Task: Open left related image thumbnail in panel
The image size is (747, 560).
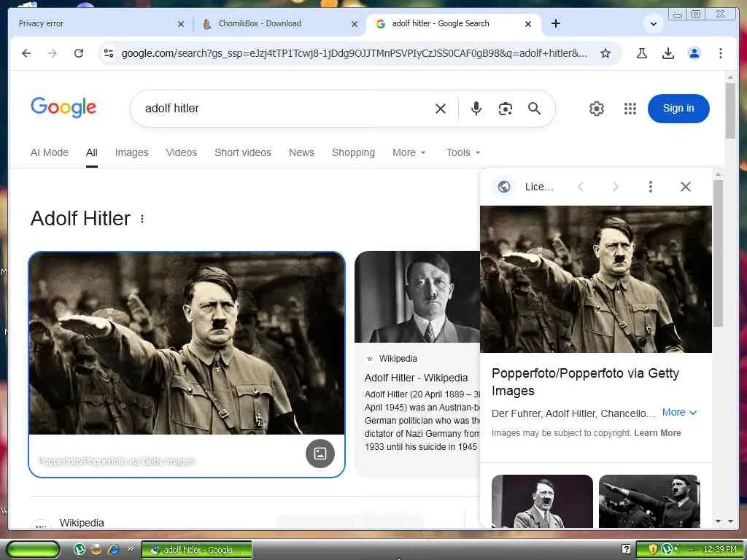Action: tap(542, 501)
